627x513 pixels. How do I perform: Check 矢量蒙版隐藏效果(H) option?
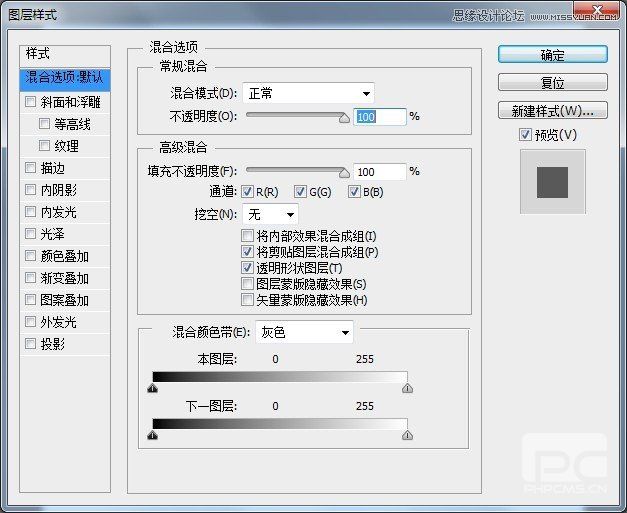click(247, 300)
